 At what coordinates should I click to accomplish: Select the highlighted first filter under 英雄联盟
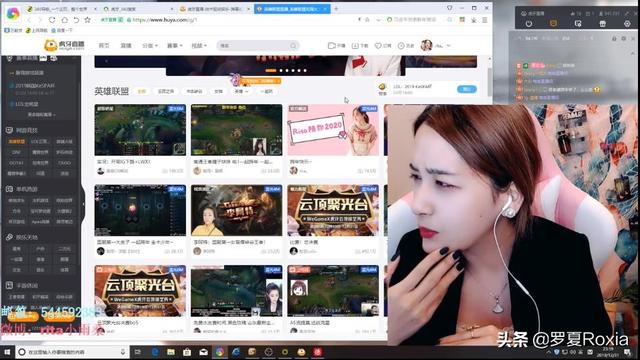(142, 91)
